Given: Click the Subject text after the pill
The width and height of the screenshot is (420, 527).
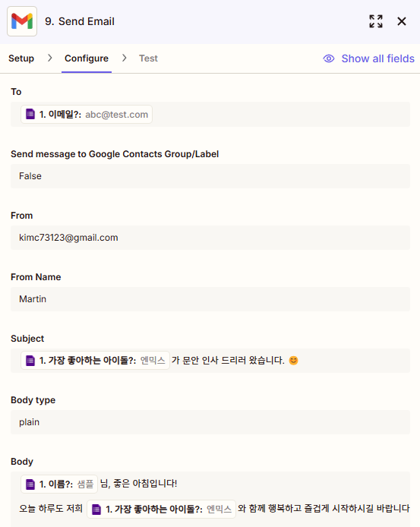Looking at the screenshot, I should tap(228, 360).
